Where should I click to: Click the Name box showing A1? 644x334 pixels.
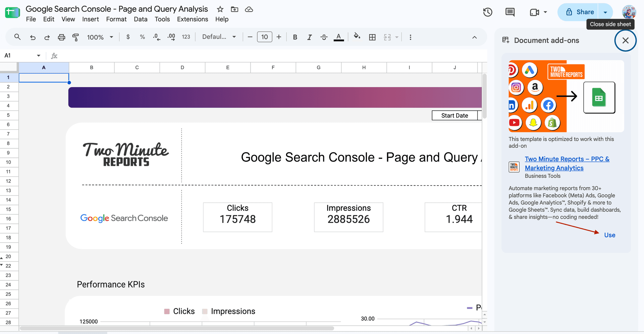[x=22, y=56]
